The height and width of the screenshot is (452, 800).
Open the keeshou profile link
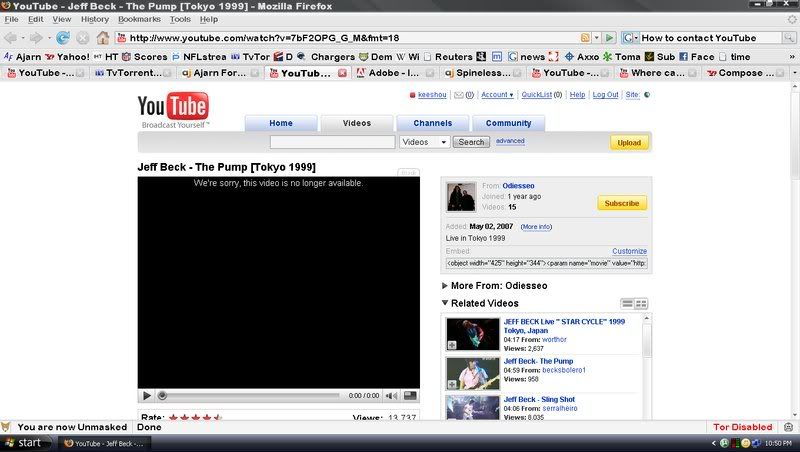(x=432, y=95)
